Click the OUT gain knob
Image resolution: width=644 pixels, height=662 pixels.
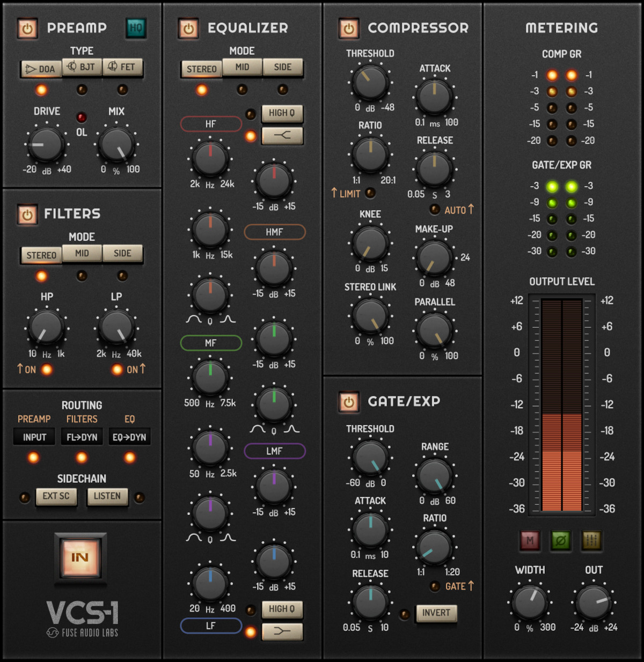tap(594, 602)
